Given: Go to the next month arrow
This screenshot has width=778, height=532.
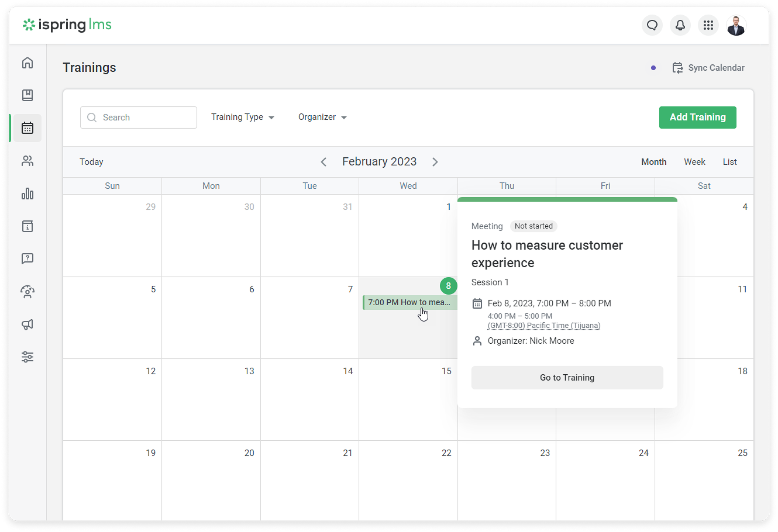Looking at the screenshot, I should coord(435,162).
